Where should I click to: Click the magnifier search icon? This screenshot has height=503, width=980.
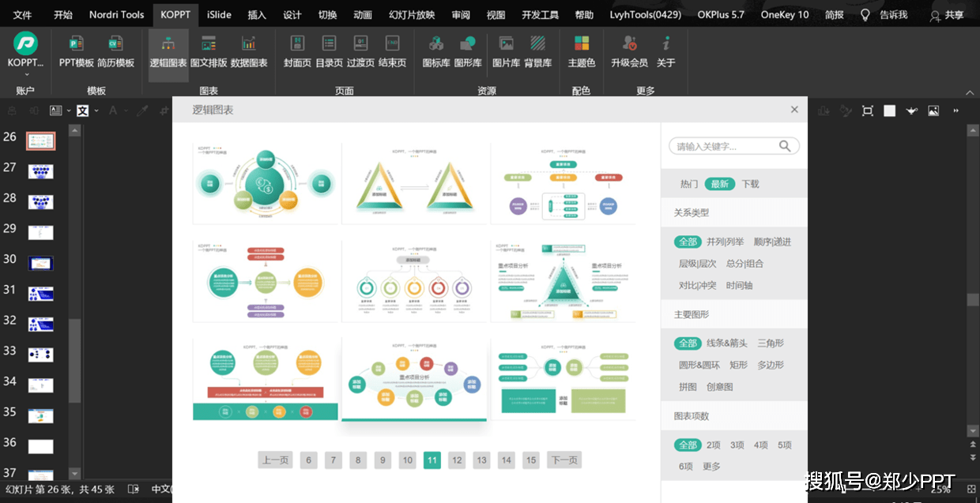pyautogui.click(x=785, y=146)
